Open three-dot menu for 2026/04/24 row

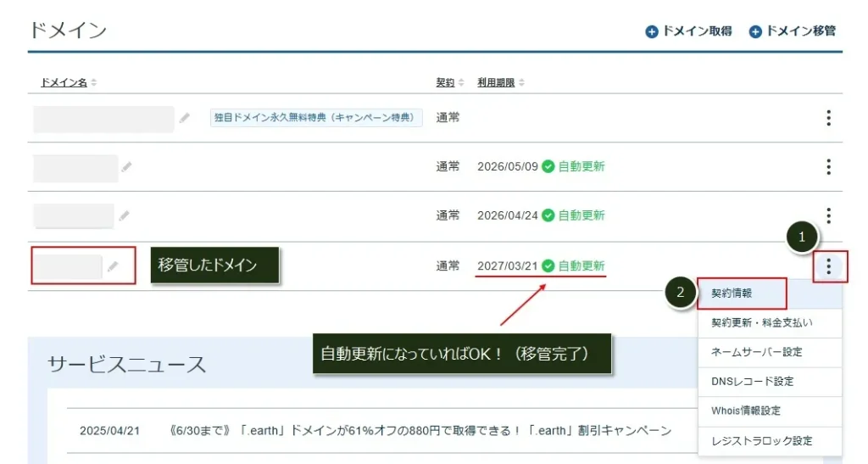tap(828, 215)
